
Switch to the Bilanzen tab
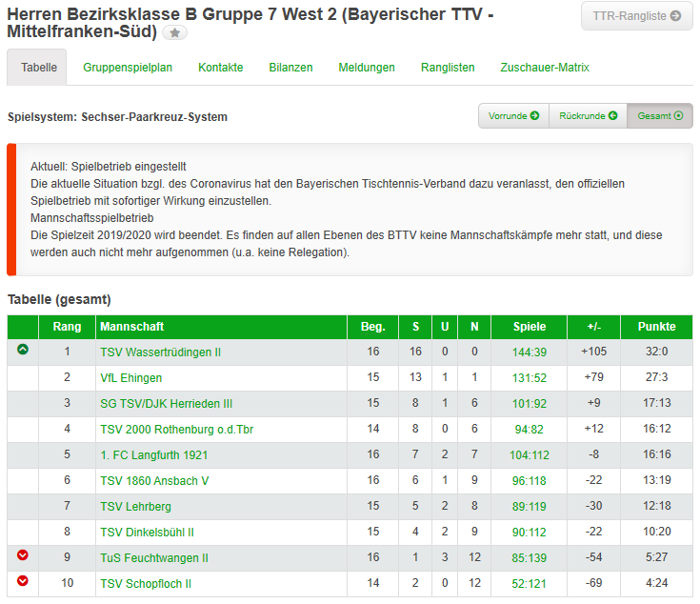(x=290, y=68)
